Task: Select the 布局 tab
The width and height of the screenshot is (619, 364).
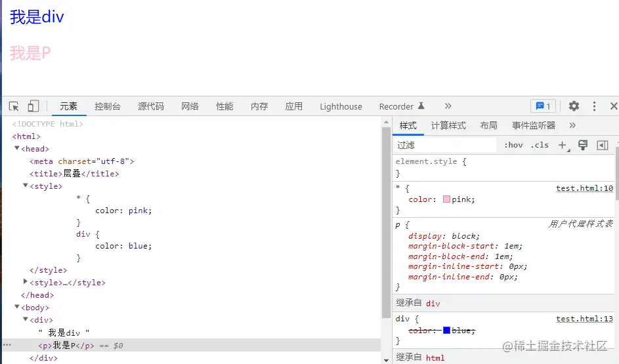Action: (488, 125)
